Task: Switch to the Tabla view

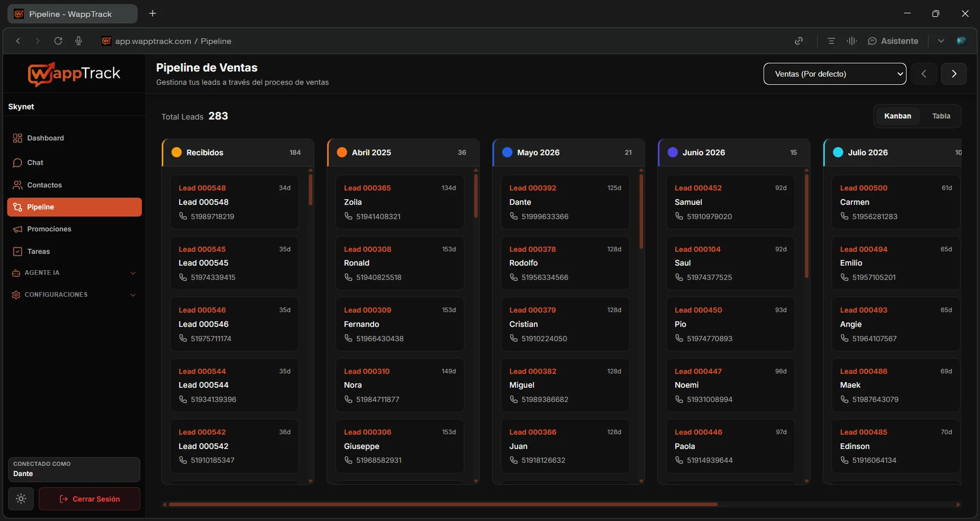Action: coord(941,116)
